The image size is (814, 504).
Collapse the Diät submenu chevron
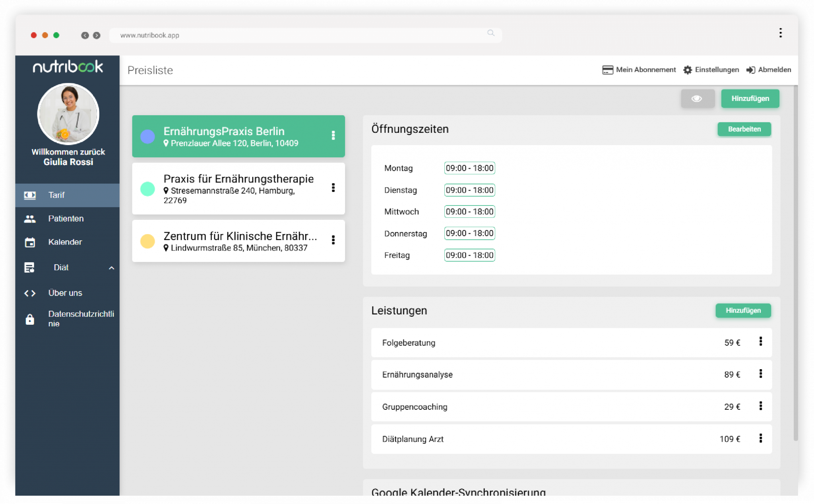click(x=112, y=268)
